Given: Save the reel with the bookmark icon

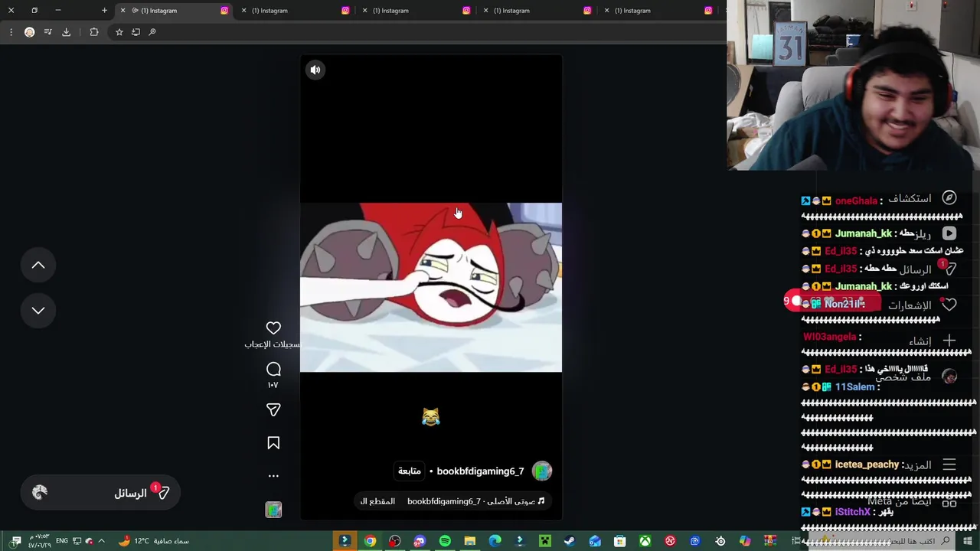Looking at the screenshot, I should coord(273,443).
